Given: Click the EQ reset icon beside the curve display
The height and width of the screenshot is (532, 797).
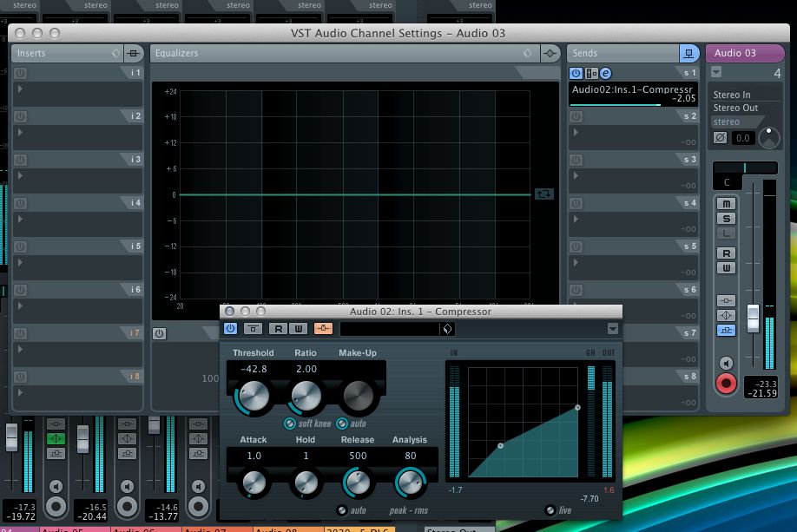Looking at the screenshot, I should (x=543, y=194).
